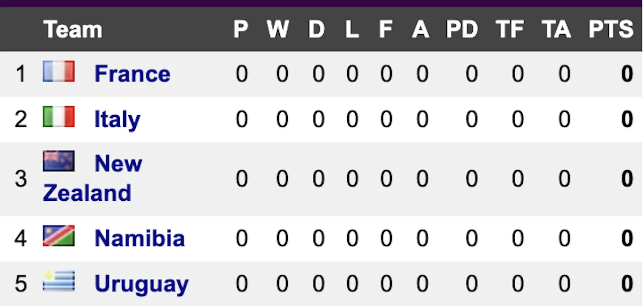Click the TF column header
Viewport: 644px width, 306px height.
tap(510, 30)
